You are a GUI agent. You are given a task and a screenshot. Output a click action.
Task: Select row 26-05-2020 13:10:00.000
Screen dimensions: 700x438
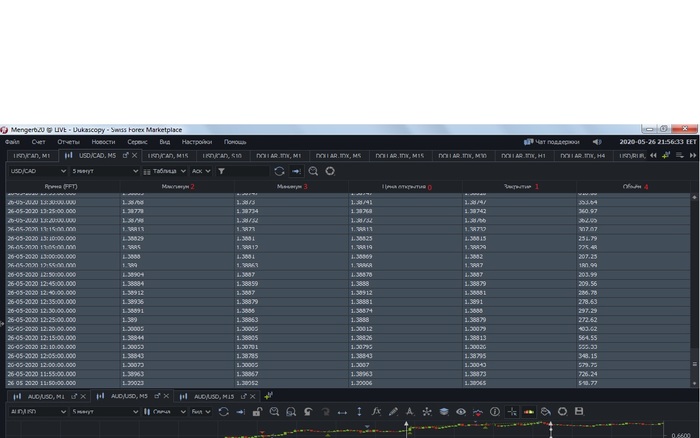(x=348, y=238)
